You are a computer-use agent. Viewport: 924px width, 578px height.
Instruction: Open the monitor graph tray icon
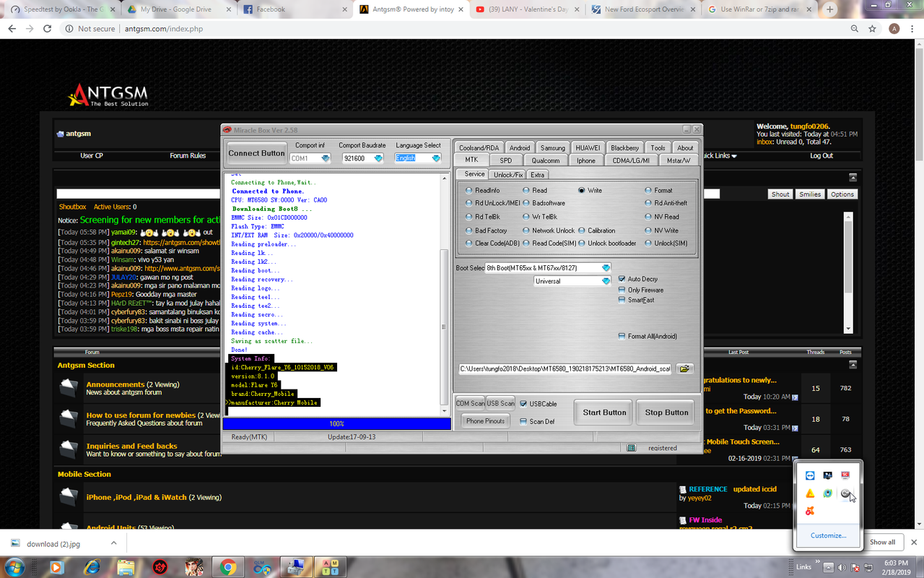pos(828,475)
